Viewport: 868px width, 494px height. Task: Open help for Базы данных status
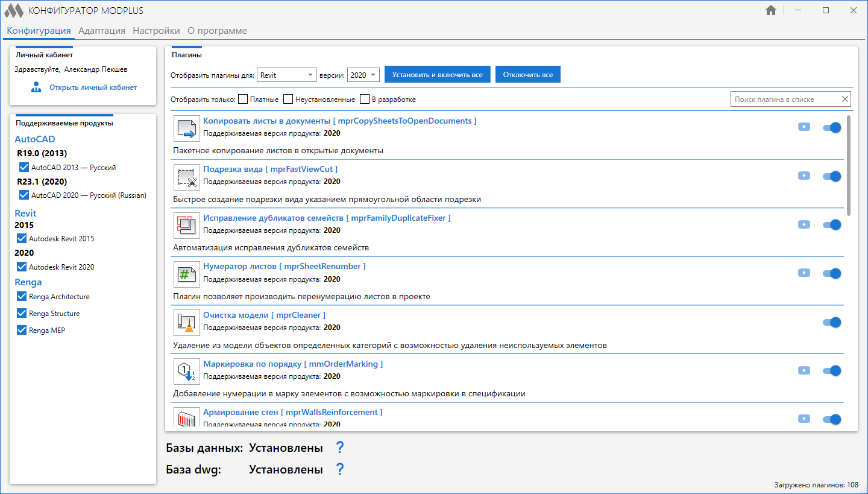340,448
